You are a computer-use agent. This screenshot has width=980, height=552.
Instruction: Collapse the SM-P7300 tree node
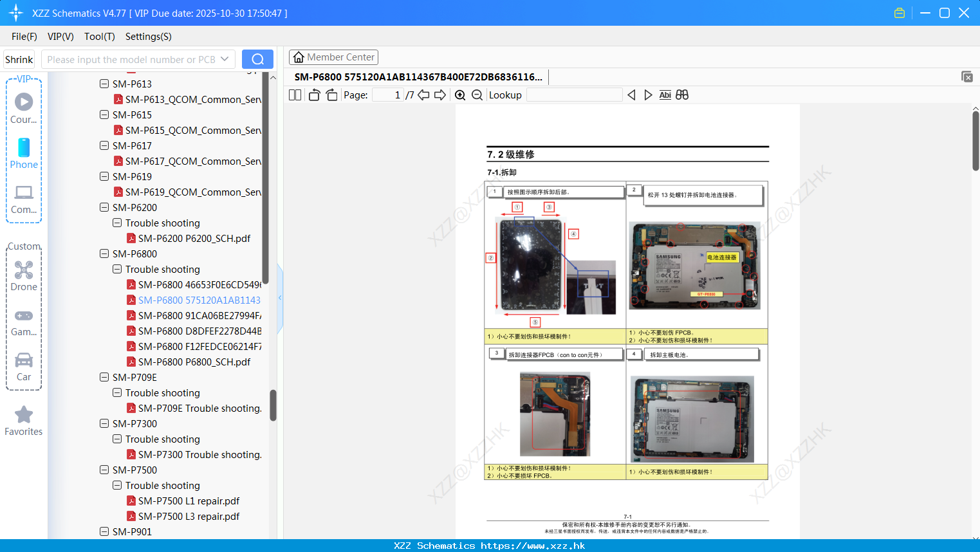pos(104,423)
